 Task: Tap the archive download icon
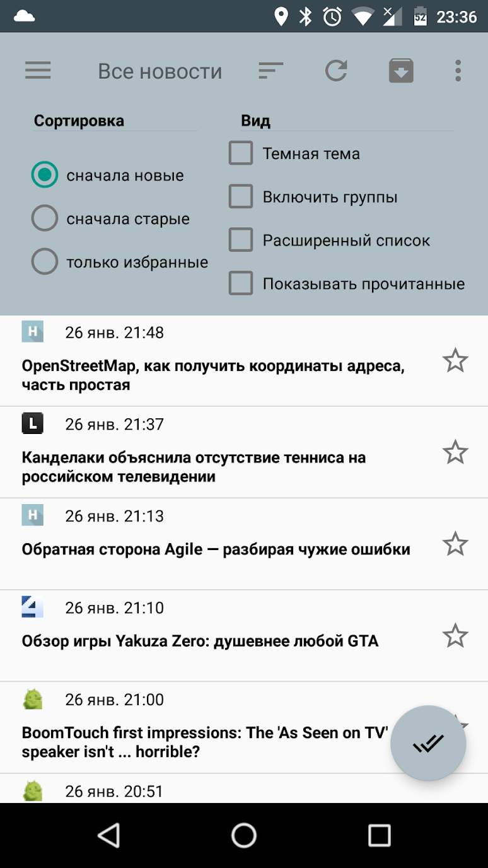pos(401,71)
